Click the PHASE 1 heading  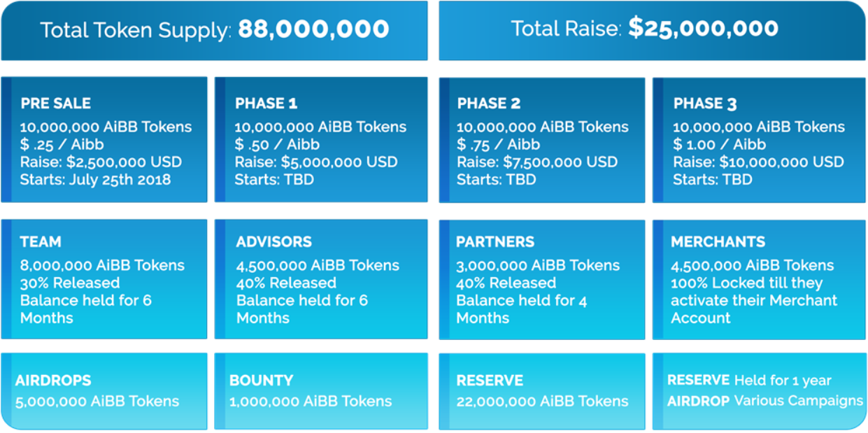pyautogui.click(x=266, y=104)
